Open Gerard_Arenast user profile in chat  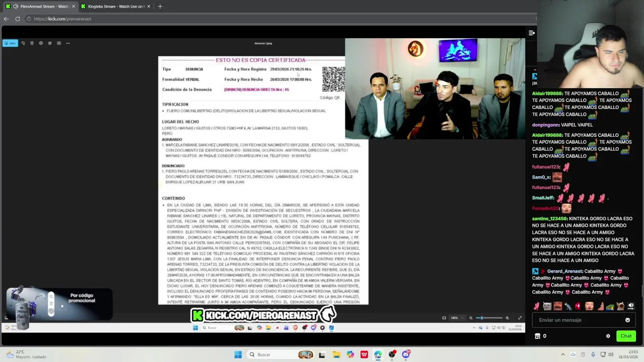click(565, 271)
